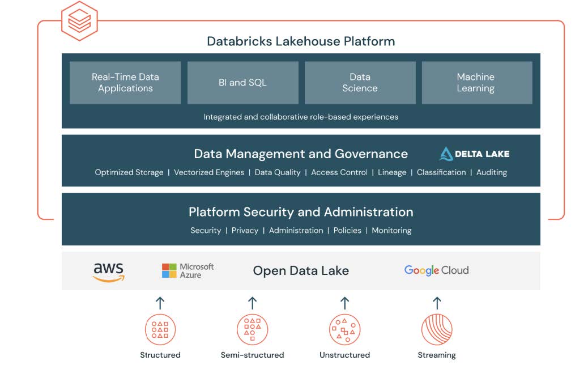Click the Structured data circle icon
Screen dimensions: 588x369
160,329
